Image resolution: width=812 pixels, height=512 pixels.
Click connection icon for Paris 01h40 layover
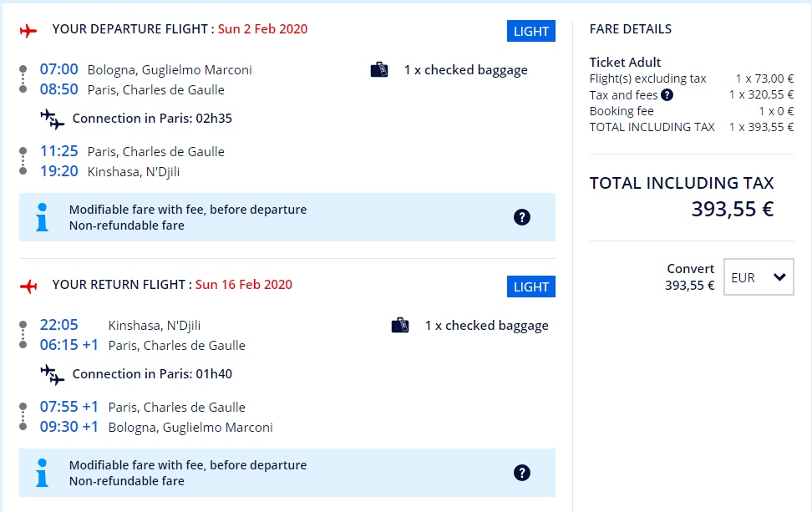coord(53,375)
